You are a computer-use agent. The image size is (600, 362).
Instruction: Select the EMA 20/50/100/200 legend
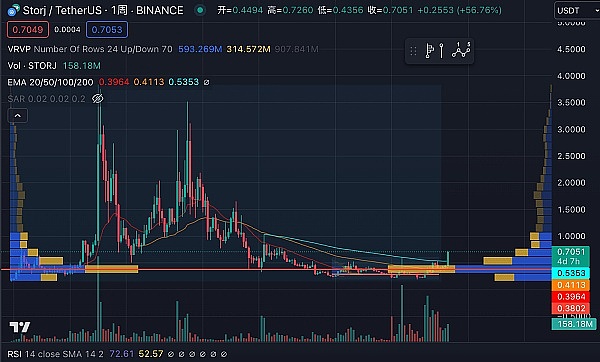[x=51, y=82]
